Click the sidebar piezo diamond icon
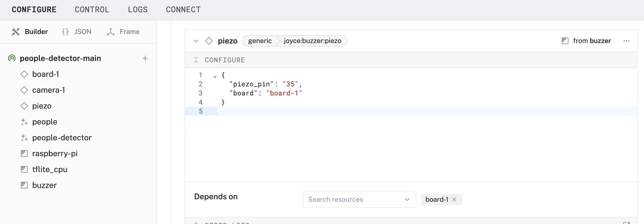 [24, 106]
